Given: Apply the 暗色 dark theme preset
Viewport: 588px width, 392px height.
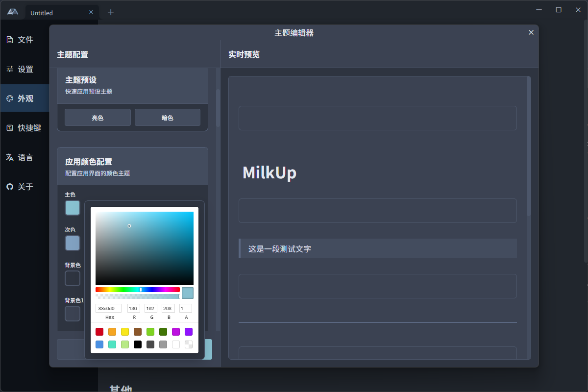Looking at the screenshot, I should pyautogui.click(x=167, y=117).
